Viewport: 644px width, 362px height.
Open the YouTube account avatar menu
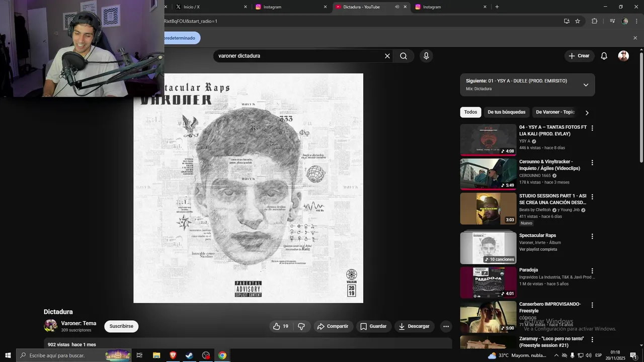(623, 56)
